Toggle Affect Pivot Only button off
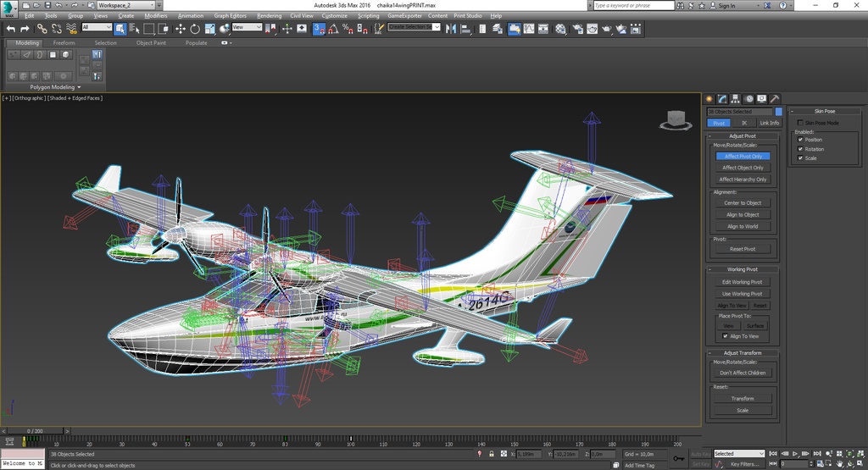868x470 pixels. pyautogui.click(x=743, y=157)
